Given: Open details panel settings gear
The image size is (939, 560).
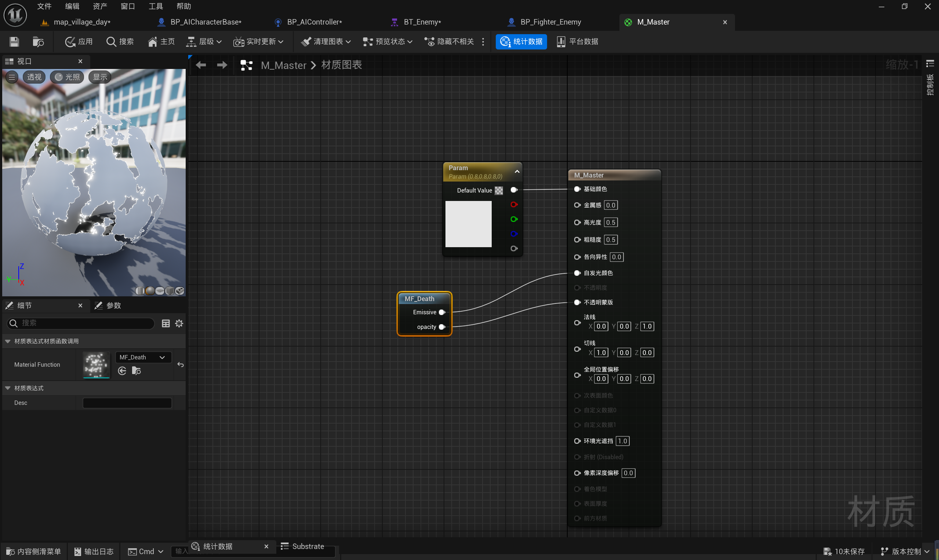Looking at the screenshot, I should coord(179,323).
